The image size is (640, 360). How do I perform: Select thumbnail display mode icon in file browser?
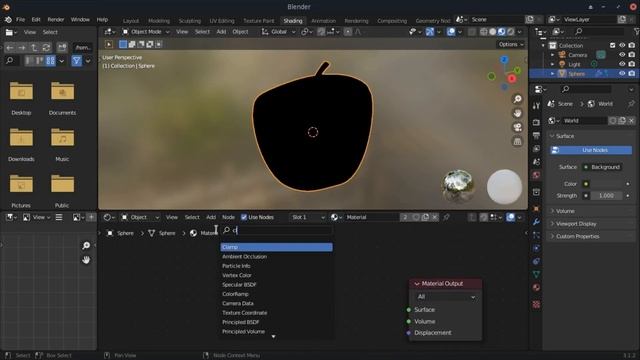coord(50,61)
